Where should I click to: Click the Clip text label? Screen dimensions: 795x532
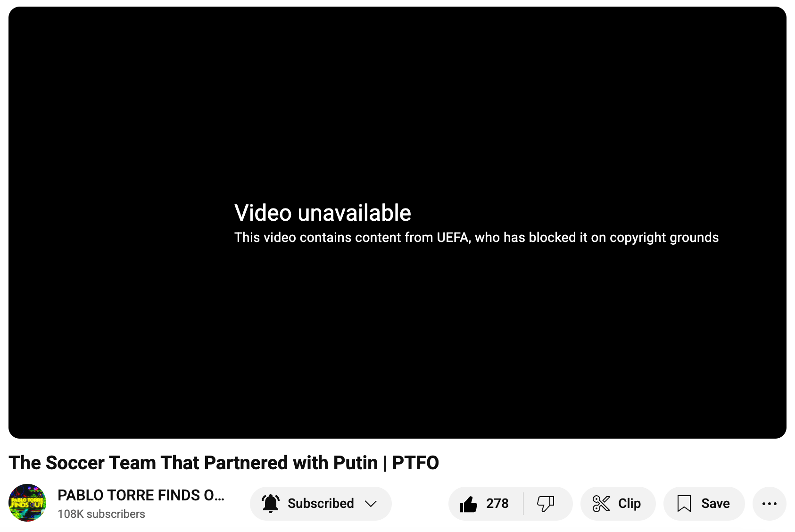click(x=629, y=504)
